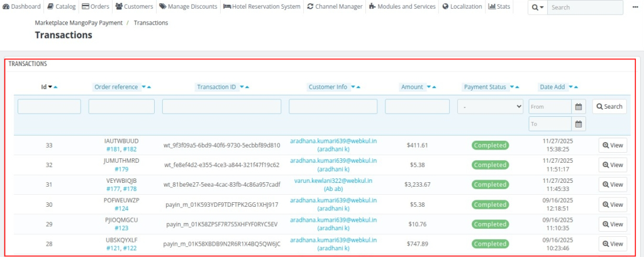The height and width of the screenshot is (257, 644).
Task: Select amount $3,233.67
Action: 418,185
